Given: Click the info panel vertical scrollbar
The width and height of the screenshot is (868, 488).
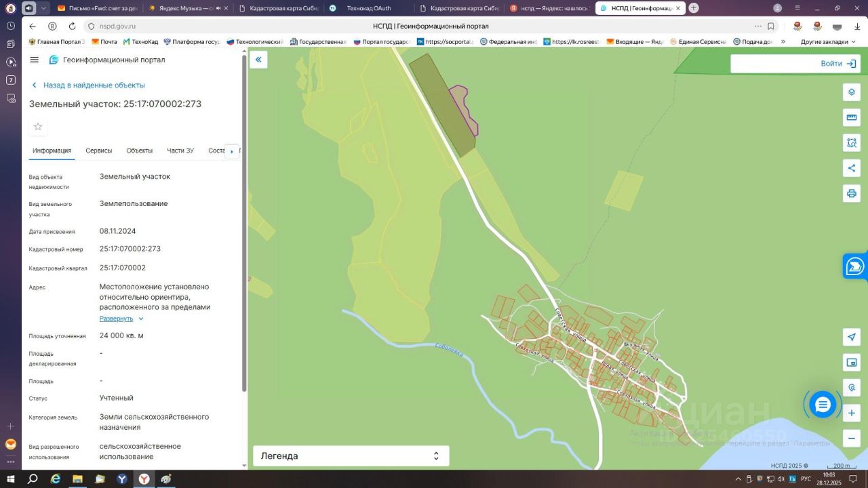Looking at the screenshot, I should click(244, 224).
